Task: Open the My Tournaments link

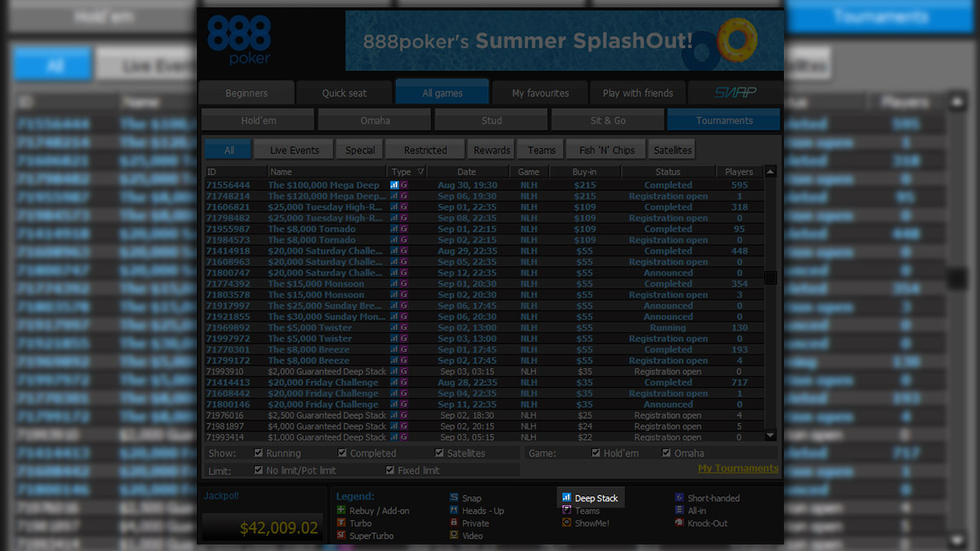Action: 737,469
